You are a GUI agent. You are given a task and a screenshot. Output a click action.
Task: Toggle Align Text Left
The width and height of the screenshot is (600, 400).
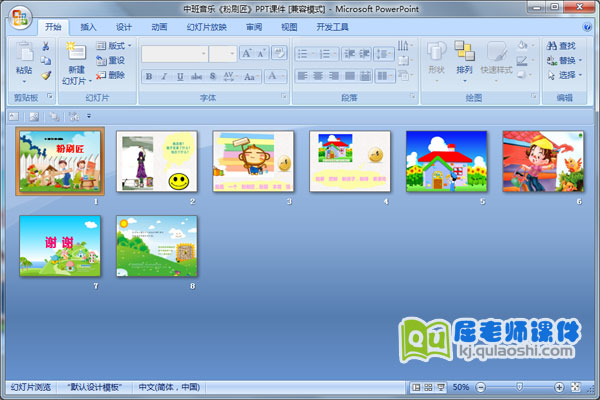point(302,76)
